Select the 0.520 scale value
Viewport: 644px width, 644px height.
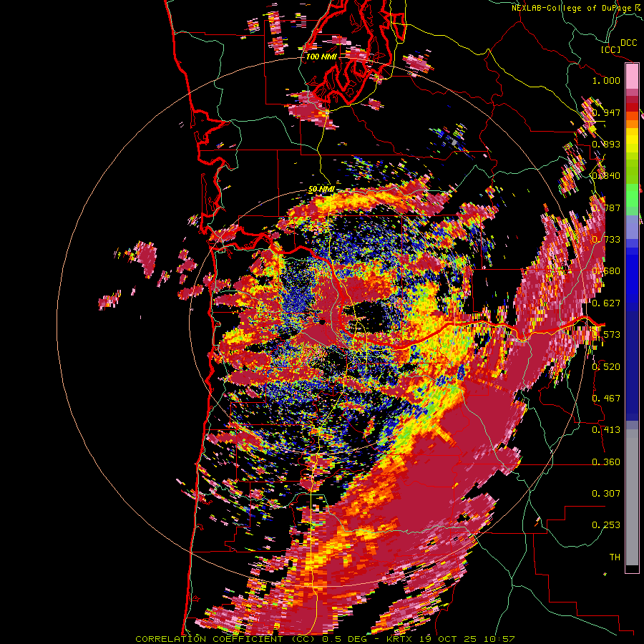606,366
